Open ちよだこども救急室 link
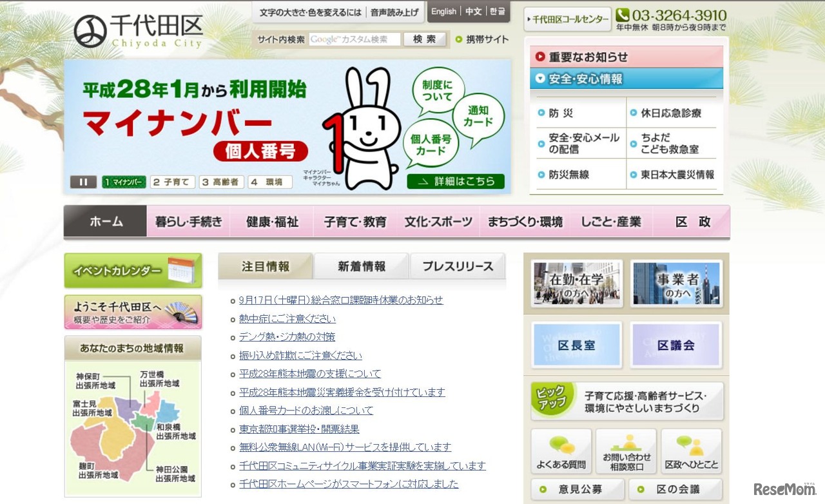 click(x=671, y=143)
